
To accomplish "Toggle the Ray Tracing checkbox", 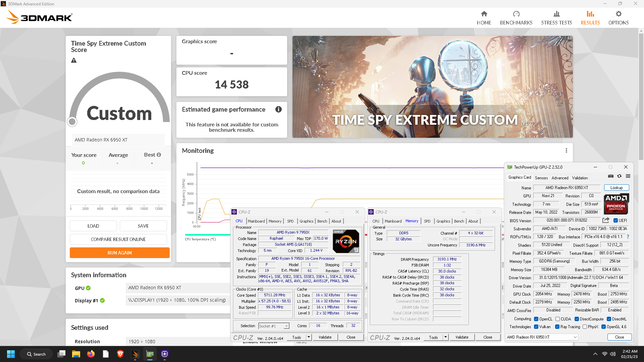I will pyautogui.click(x=557, y=327).
